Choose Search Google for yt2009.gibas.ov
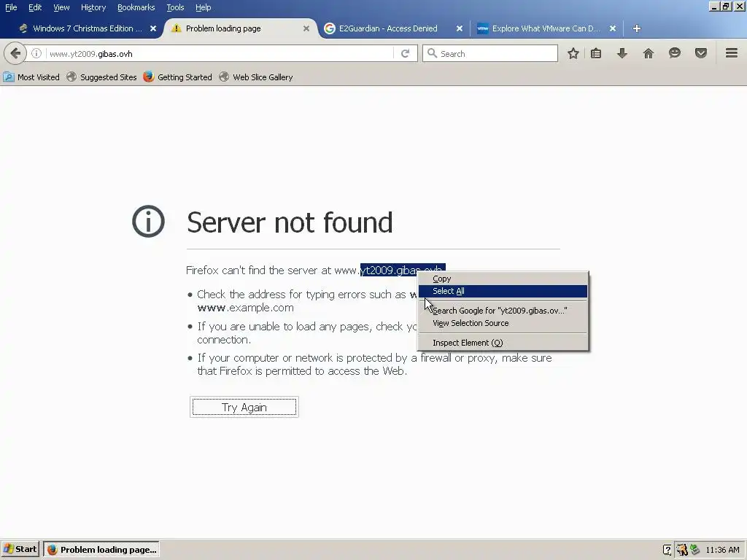Viewport: 747px width, 560px height. tap(503, 311)
